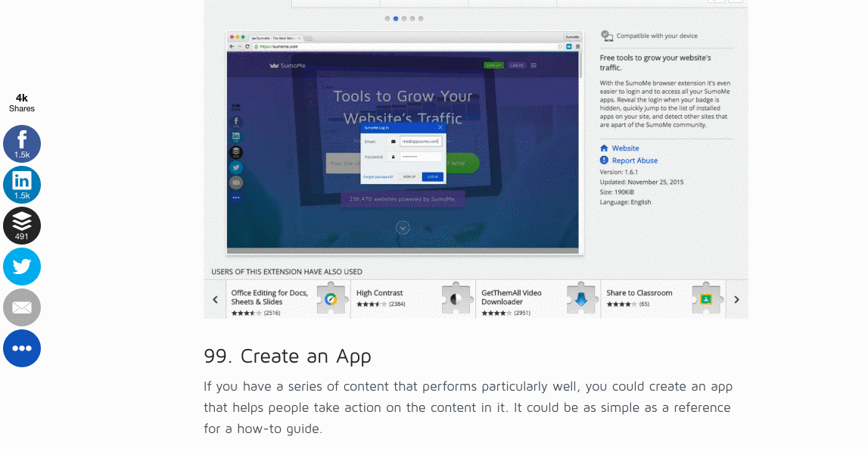Click the Office Editing extension icon
The image size is (868, 449).
[331, 299]
